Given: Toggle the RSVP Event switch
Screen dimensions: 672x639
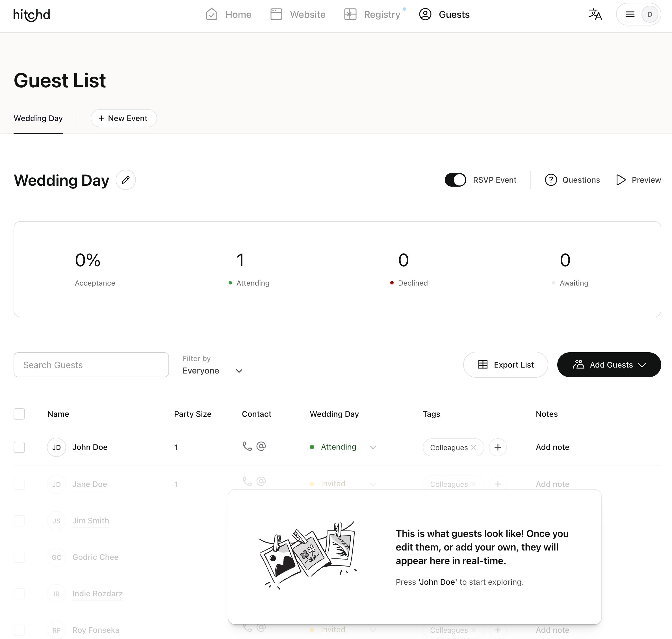Looking at the screenshot, I should 455,180.
